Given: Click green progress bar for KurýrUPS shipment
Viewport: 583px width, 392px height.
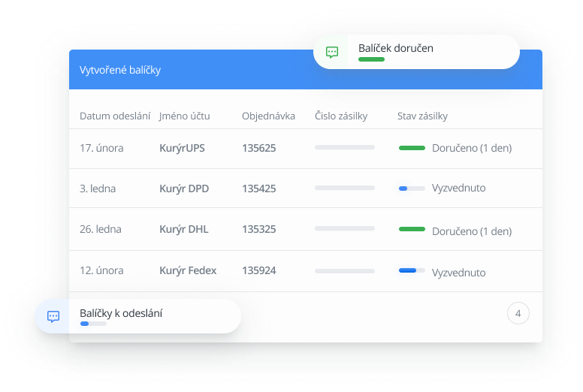Looking at the screenshot, I should pos(412,148).
